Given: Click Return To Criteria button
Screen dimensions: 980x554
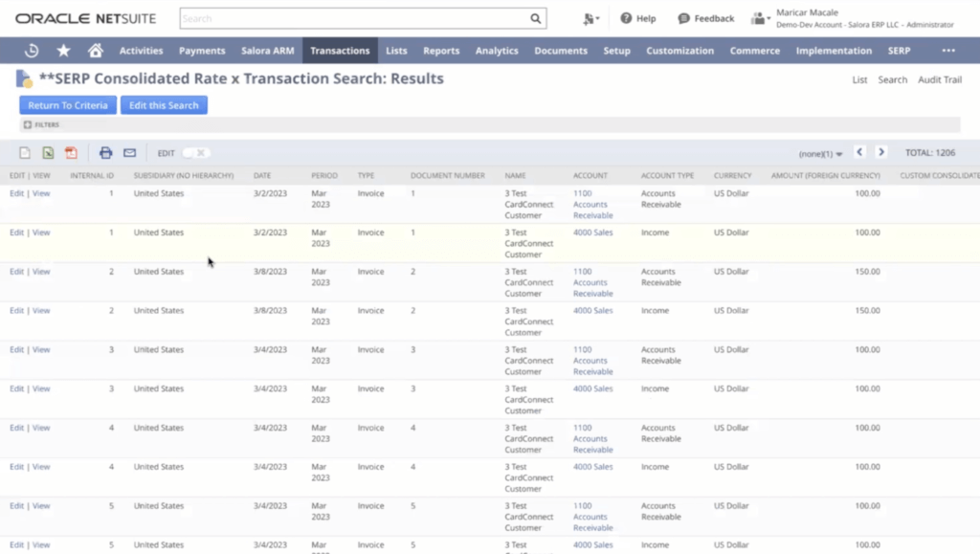Looking at the screenshot, I should (68, 105).
